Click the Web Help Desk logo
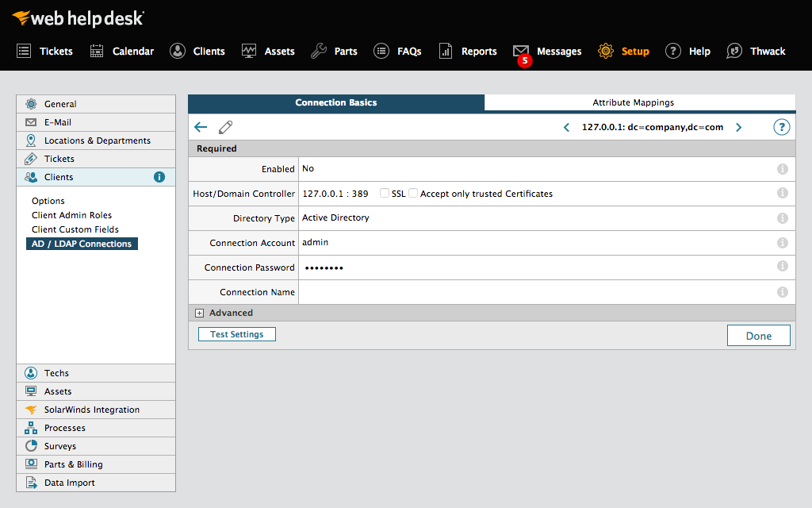This screenshot has width=812, height=508. [78, 17]
